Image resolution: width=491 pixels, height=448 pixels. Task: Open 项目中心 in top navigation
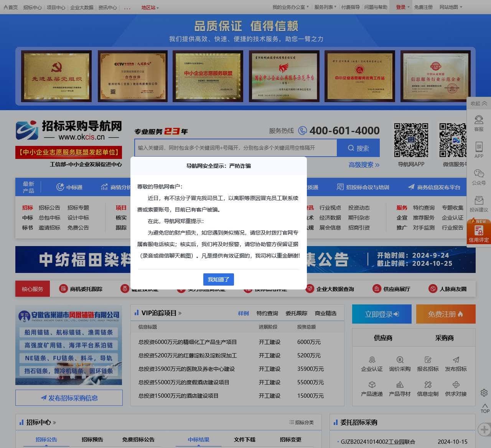[56, 7]
